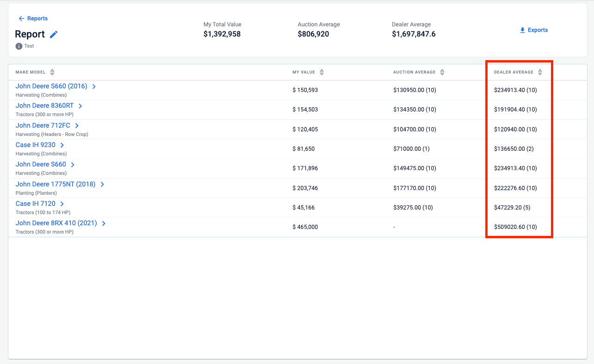Viewport: 594px width, 364px height.
Task: Click auction cell $71000.00 (1)
Action: click(411, 149)
